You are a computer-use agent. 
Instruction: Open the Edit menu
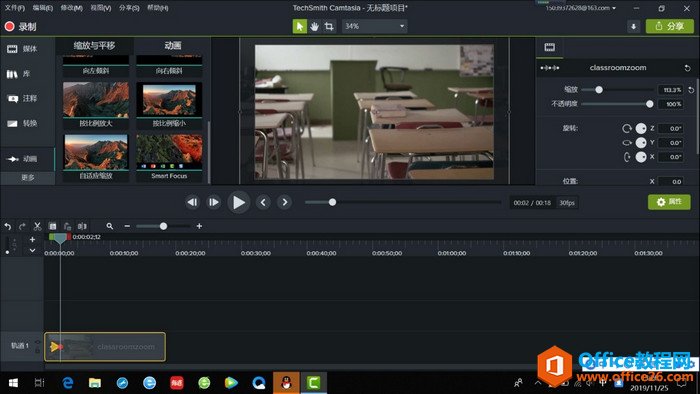pyautogui.click(x=42, y=8)
